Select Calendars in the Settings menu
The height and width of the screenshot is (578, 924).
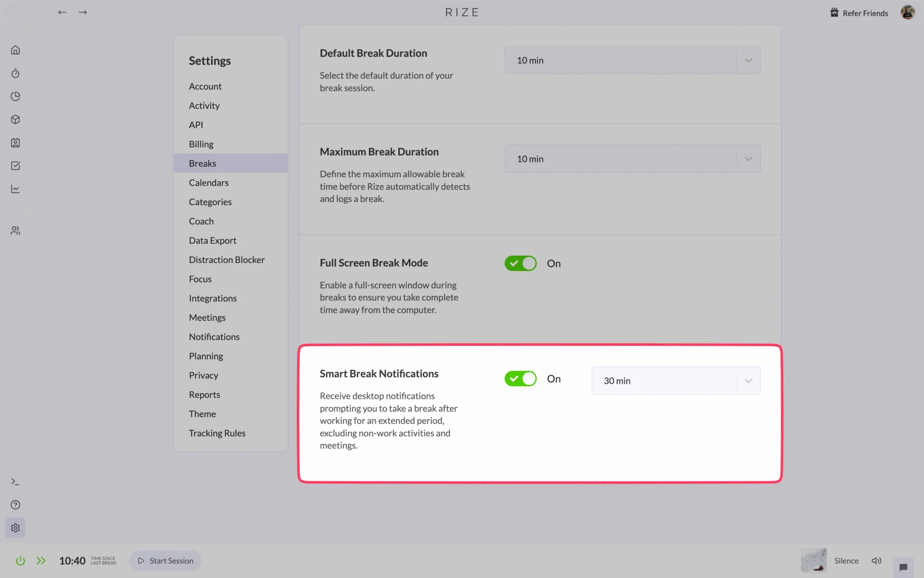click(x=231, y=183)
